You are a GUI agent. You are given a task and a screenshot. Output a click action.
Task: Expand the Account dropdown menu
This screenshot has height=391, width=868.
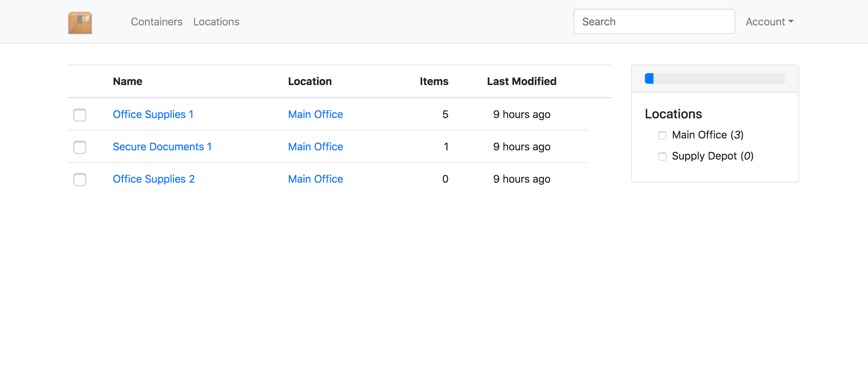point(769,21)
